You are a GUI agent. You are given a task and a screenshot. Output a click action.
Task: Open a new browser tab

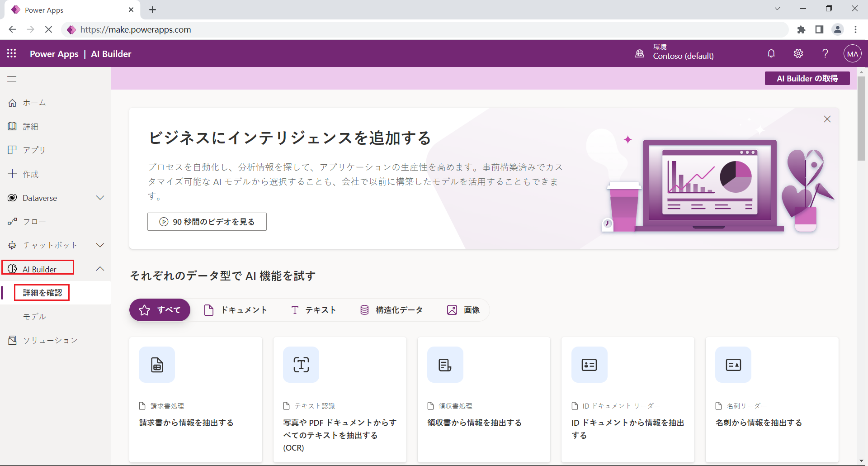(153, 10)
